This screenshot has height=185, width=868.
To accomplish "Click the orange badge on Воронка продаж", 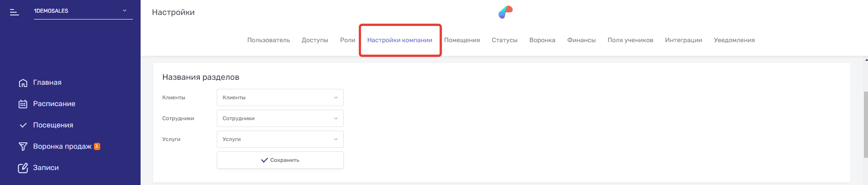I will pyautogui.click(x=97, y=146).
